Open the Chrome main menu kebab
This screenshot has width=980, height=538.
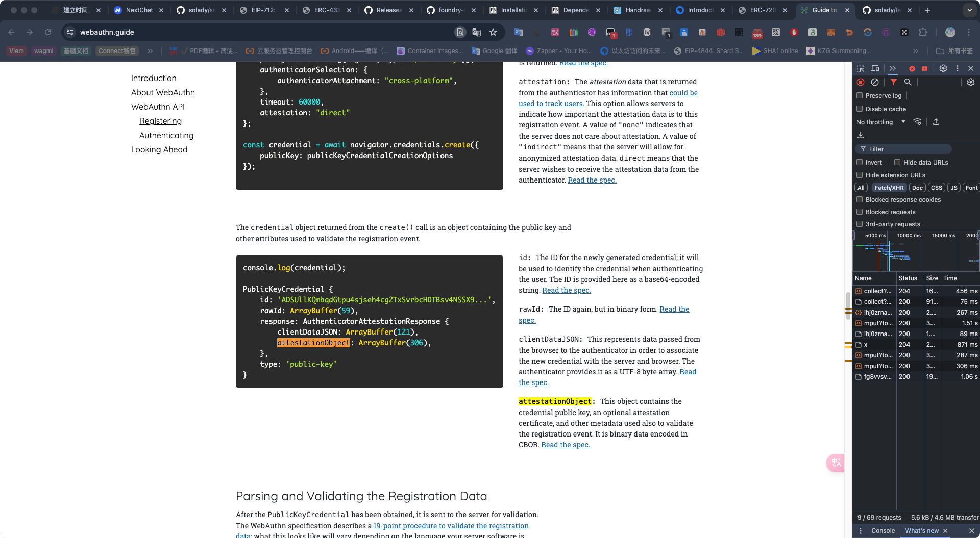pyautogui.click(x=969, y=32)
